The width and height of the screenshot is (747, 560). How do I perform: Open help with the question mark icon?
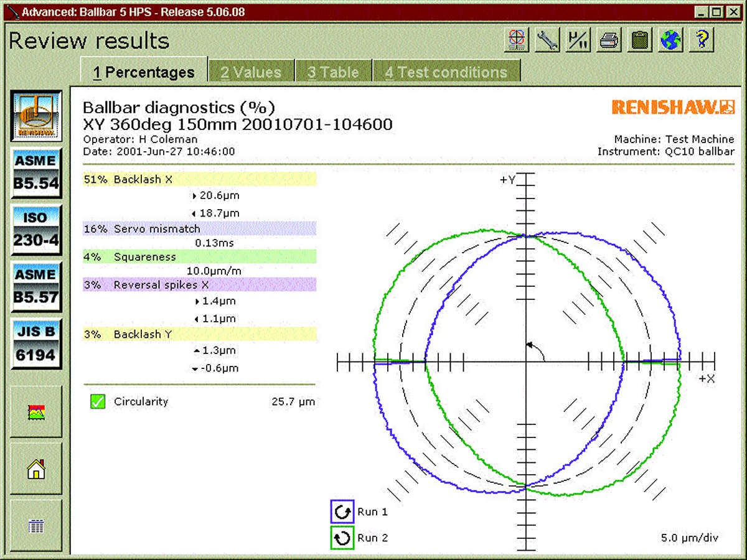click(x=702, y=40)
